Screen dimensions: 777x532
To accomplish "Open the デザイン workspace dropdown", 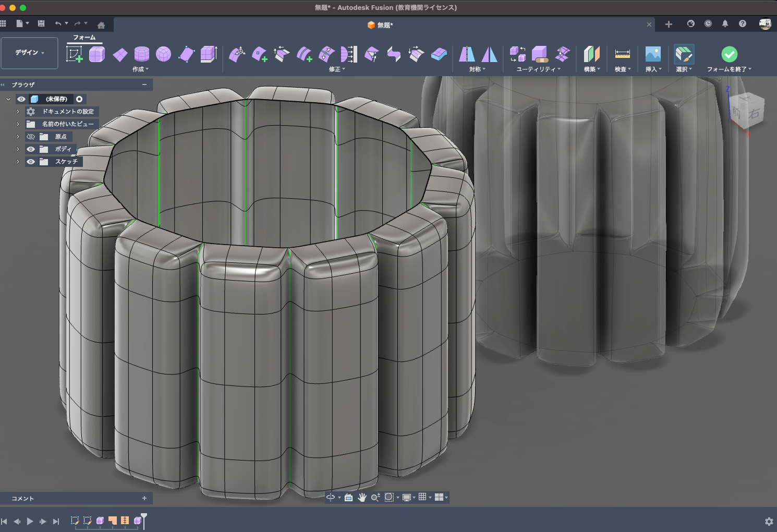I will click(29, 53).
